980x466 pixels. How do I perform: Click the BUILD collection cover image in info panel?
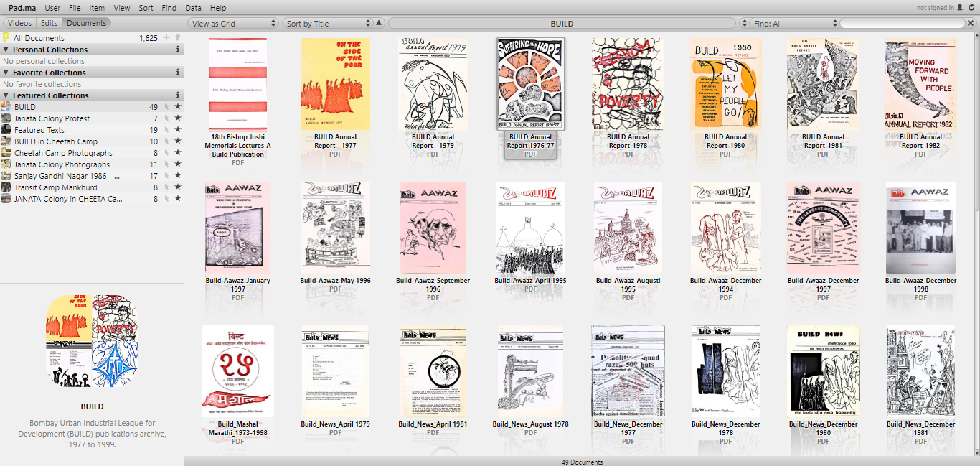(x=92, y=342)
